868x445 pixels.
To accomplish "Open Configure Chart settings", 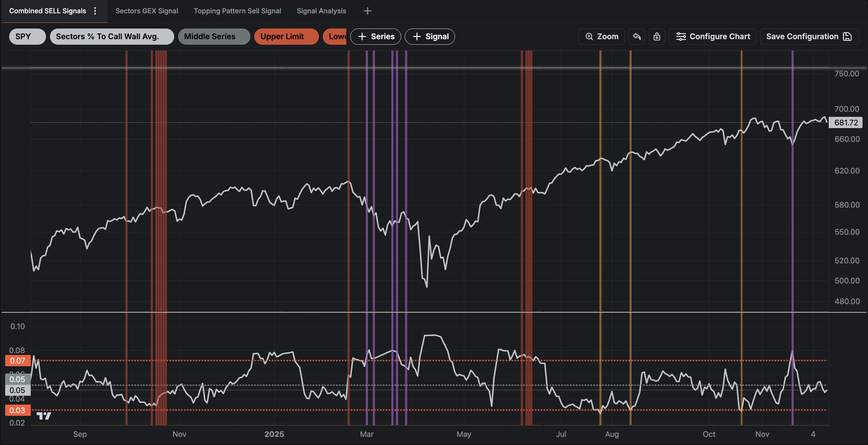I will [x=712, y=36].
